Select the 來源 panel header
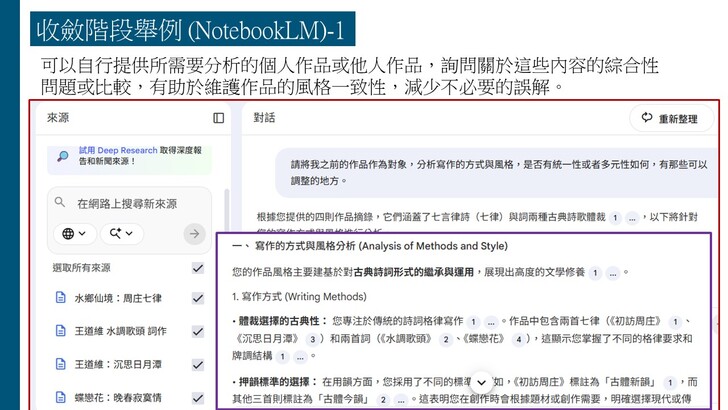The image size is (728, 410). pyautogui.click(x=59, y=118)
